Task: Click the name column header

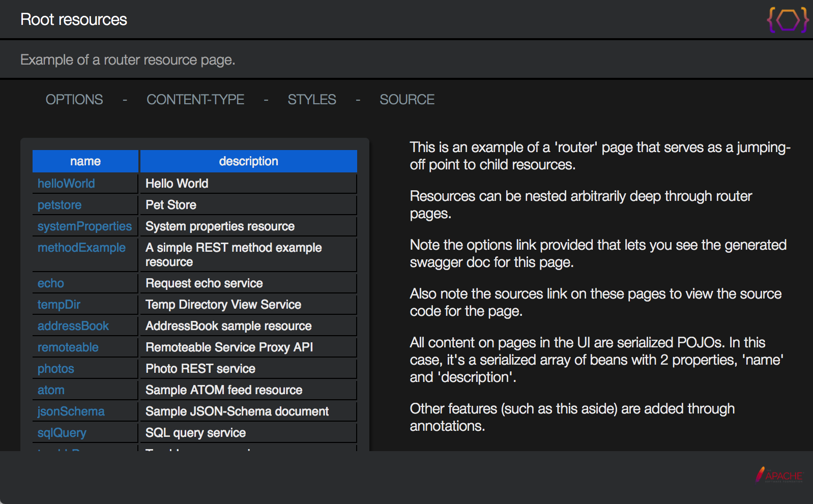Action: [x=85, y=161]
